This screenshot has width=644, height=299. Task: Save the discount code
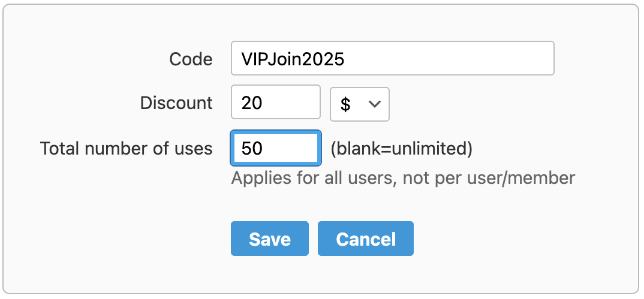(269, 238)
